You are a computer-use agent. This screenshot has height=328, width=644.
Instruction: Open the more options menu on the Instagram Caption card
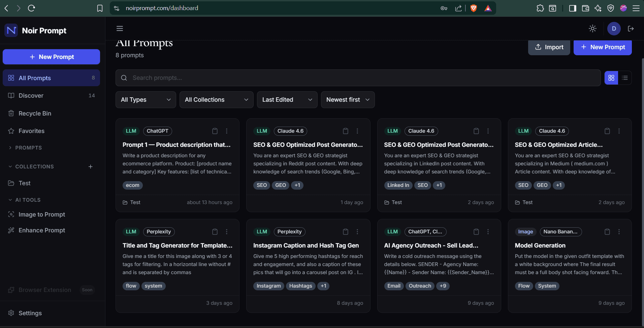(357, 232)
